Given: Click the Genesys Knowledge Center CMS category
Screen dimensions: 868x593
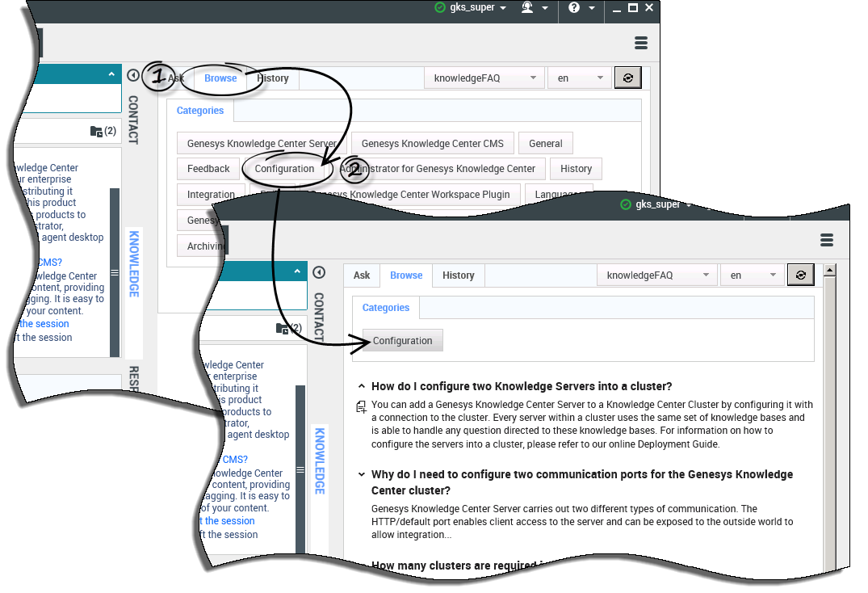Looking at the screenshot, I should pyautogui.click(x=432, y=144).
